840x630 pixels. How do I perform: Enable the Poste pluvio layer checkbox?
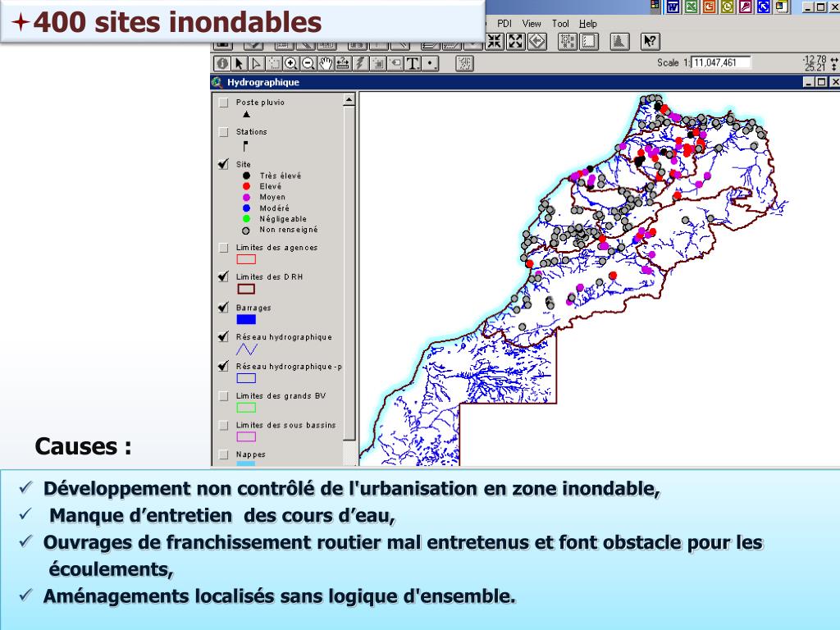click(x=224, y=103)
